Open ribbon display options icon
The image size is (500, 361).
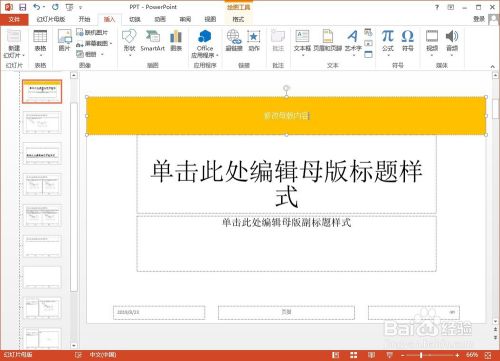[451, 7]
